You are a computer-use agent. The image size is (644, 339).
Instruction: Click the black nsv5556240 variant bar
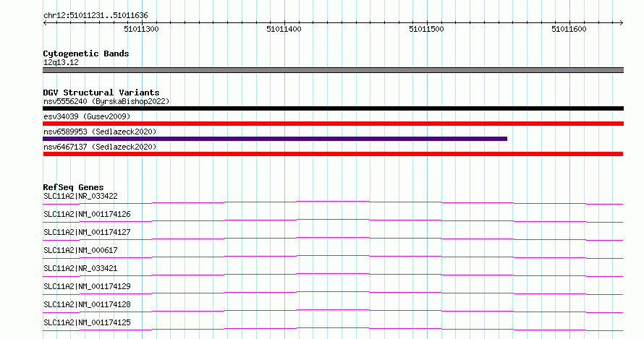click(x=333, y=108)
